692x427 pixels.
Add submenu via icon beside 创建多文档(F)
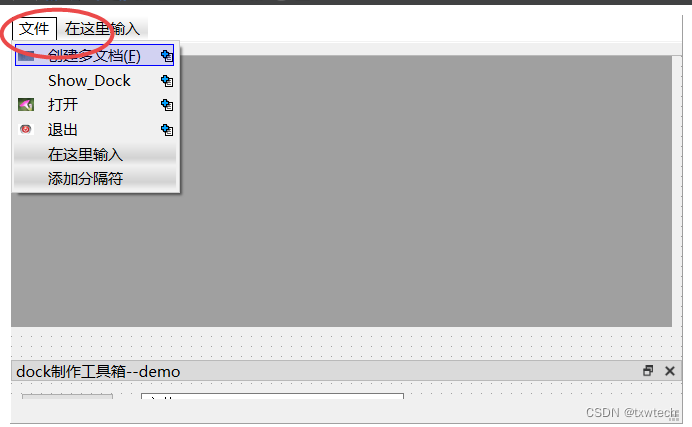pos(167,56)
